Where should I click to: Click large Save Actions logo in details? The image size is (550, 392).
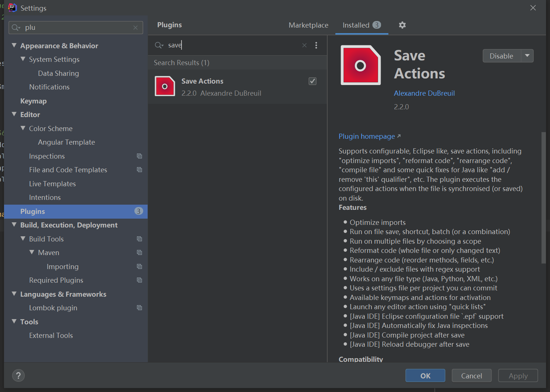click(361, 65)
